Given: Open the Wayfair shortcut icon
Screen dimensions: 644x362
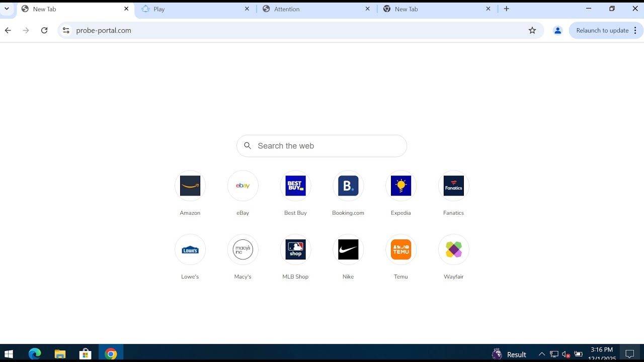Looking at the screenshot, I should pyautogui.click(x=454, y=249).
